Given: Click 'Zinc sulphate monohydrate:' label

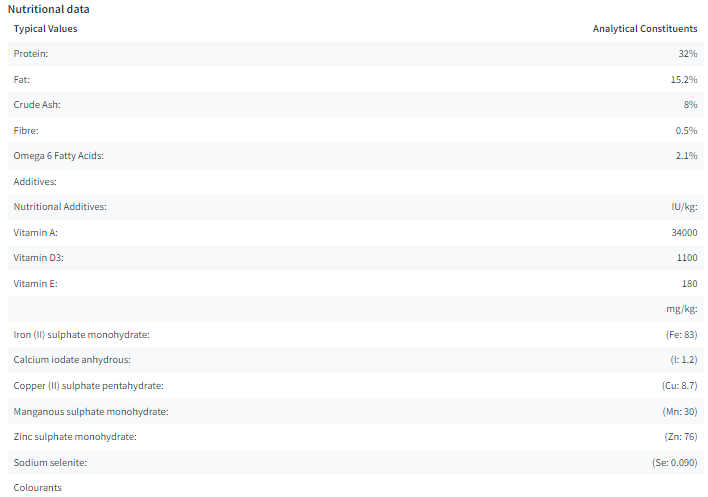Looking at the screenshot, I should [75, 437].
